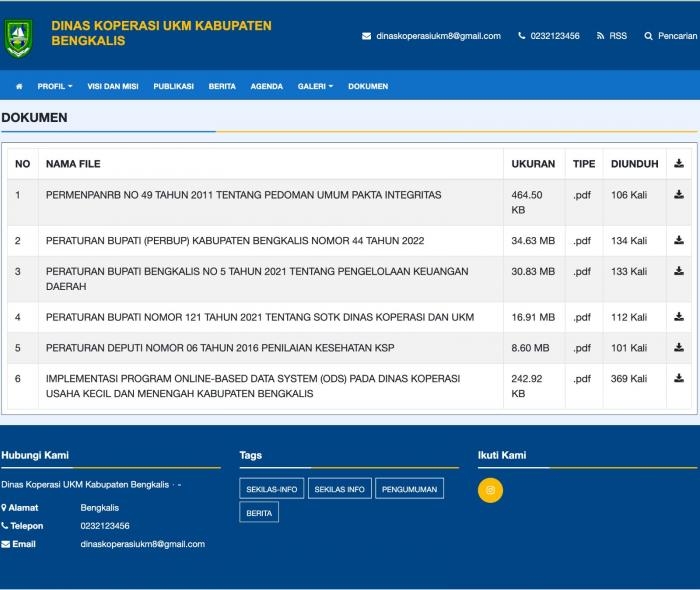
Task: Click the Bengkalis regency logo emblem
Action: 18,38
